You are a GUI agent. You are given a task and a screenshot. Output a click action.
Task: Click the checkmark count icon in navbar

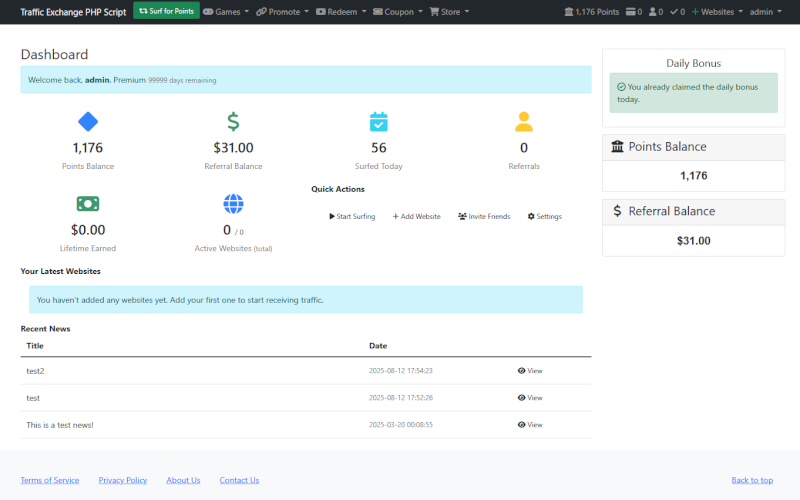point(676,12)
